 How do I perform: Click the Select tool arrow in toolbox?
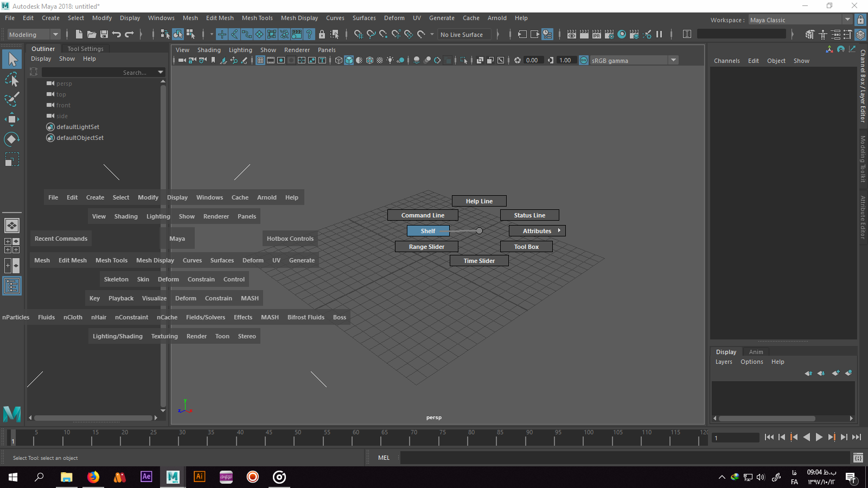pos(12,59)
